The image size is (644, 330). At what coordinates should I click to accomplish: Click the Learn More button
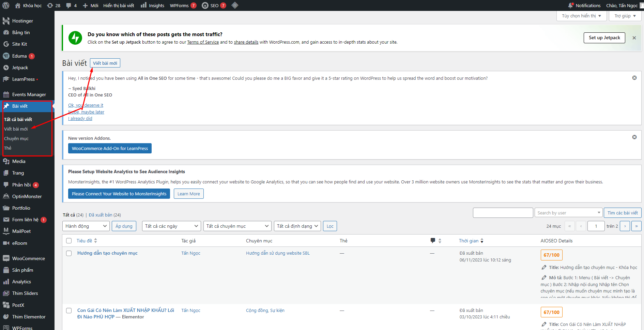(189, 194)
